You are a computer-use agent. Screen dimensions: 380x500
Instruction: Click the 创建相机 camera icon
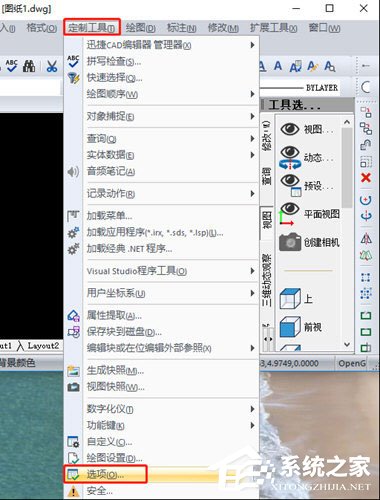point(290,242)
